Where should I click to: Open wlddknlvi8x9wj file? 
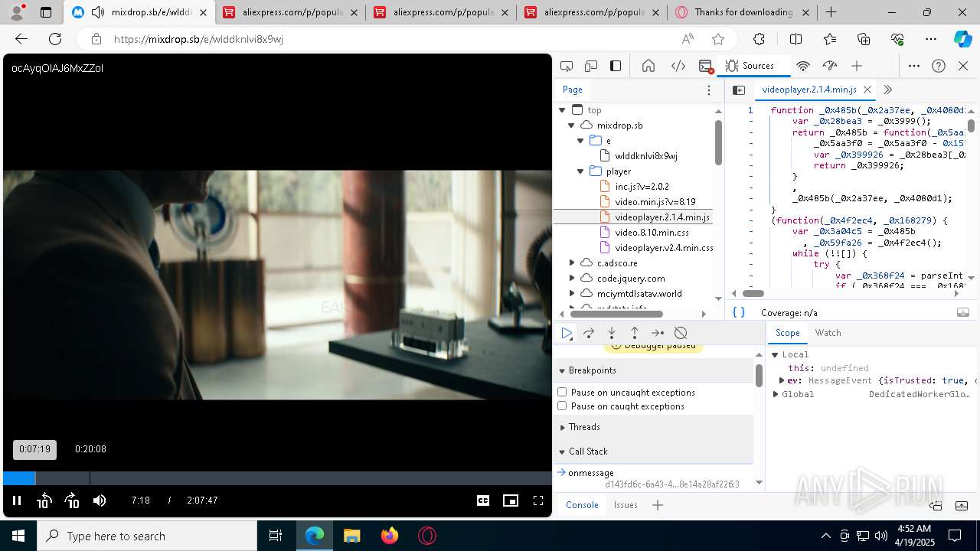click(x=646, y=156)
